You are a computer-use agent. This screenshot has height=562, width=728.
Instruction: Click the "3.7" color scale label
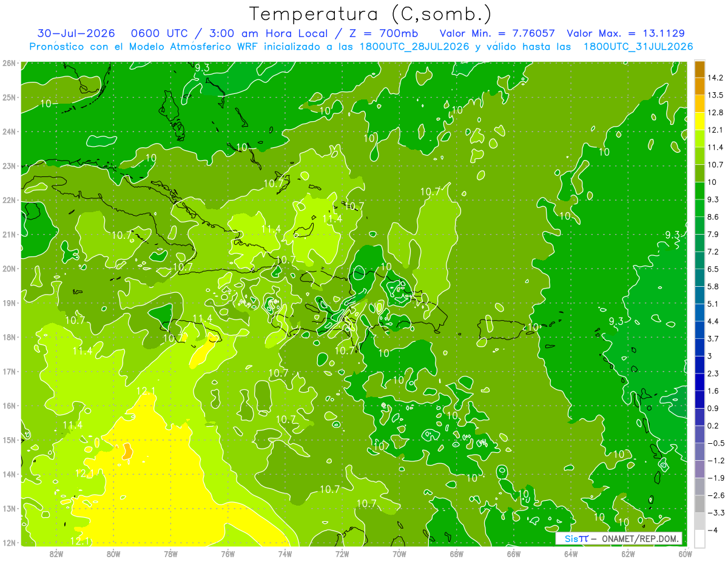click(713, 339)
